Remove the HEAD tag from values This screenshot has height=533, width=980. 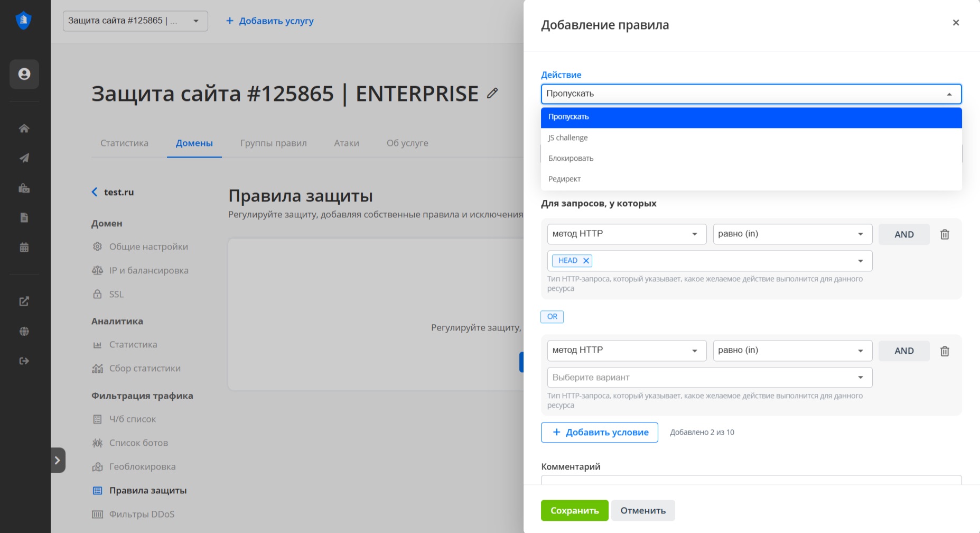586,261
